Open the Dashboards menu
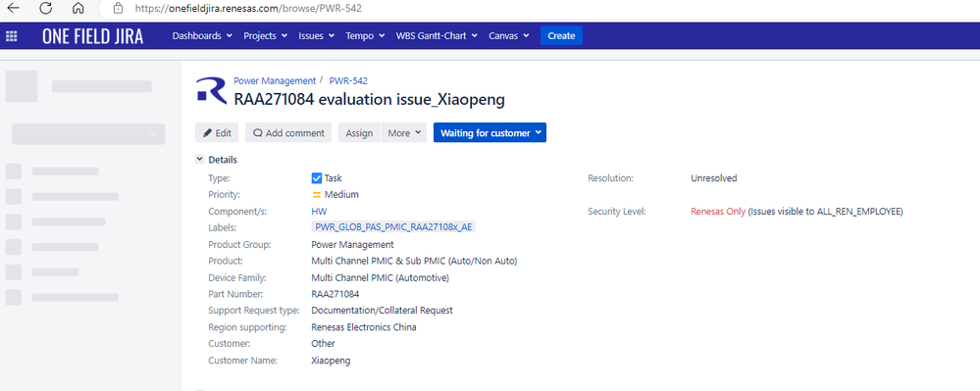This screenshot has height=391, width=980. (x=202, y=35)
